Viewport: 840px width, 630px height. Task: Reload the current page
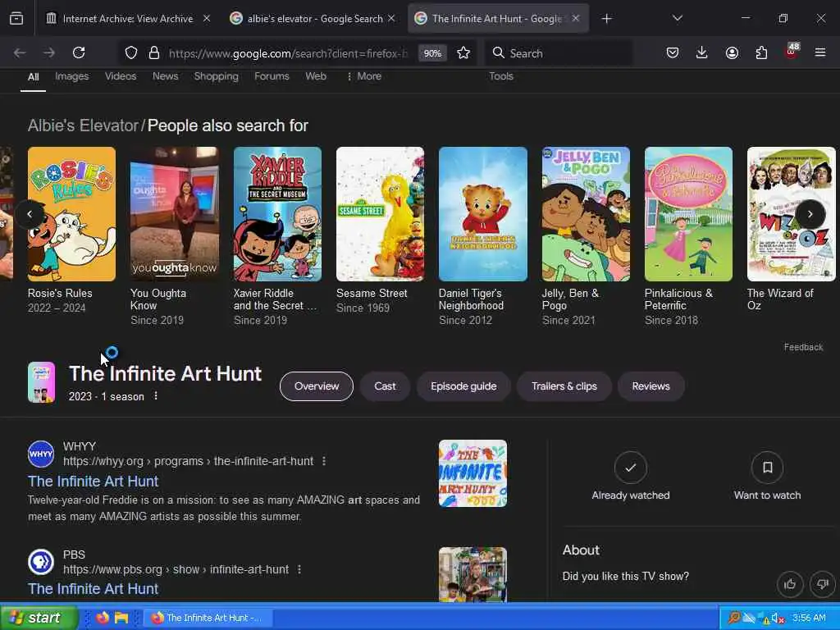79,52
